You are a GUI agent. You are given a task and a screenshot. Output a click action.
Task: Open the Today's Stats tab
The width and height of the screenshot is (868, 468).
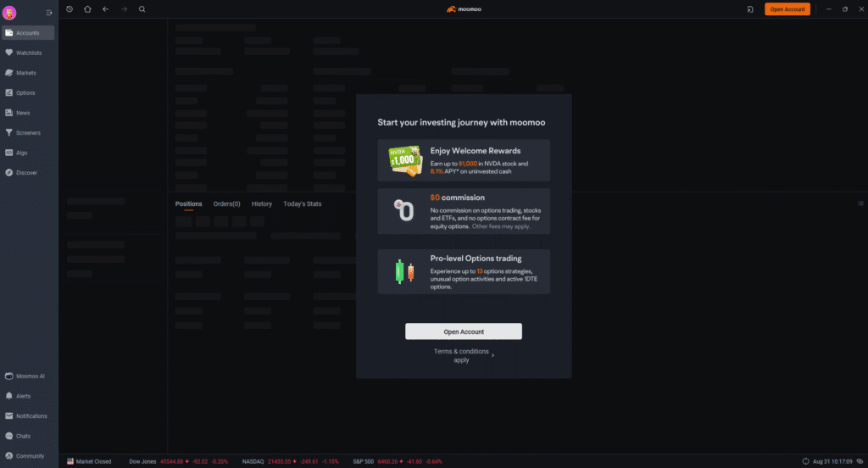303,203
